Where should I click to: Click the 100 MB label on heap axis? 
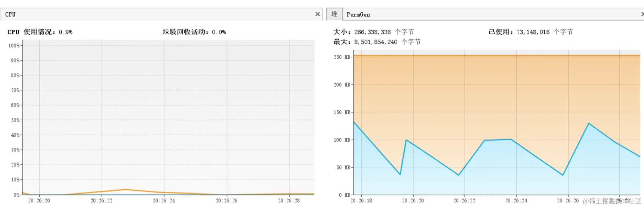point(342,140)
